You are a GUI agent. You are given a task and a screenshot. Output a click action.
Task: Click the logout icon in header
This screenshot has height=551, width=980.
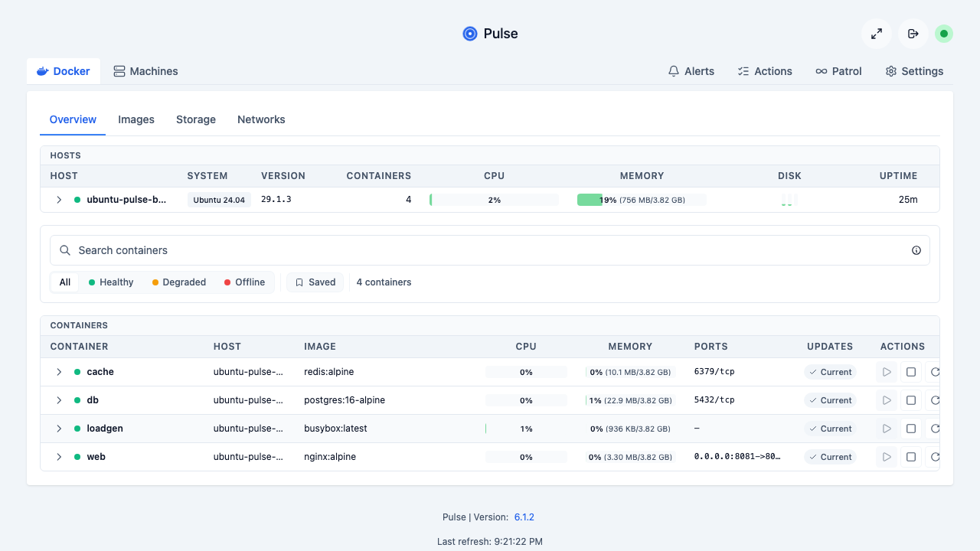pyautogui.click(x=913, y=34)
